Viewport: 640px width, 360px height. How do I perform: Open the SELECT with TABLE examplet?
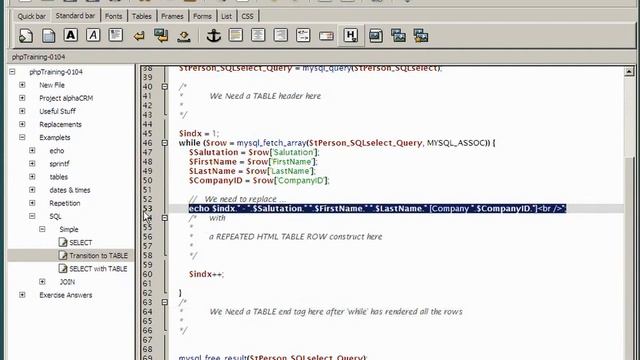coord(98,269)
